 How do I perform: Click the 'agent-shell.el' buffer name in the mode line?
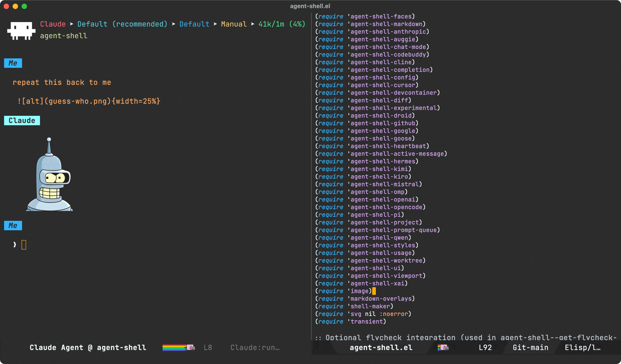tap(381, 348)
